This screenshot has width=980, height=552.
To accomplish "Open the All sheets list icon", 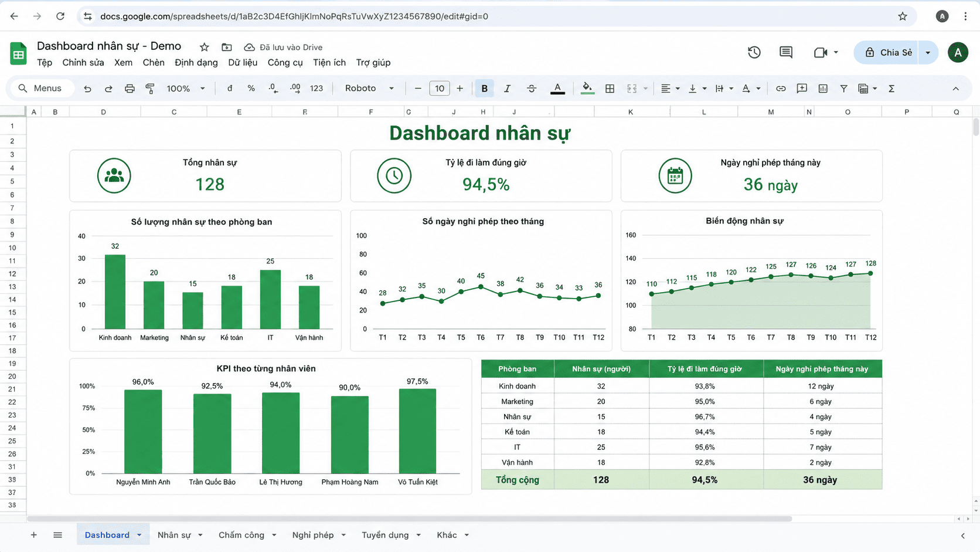I will 57,535.
